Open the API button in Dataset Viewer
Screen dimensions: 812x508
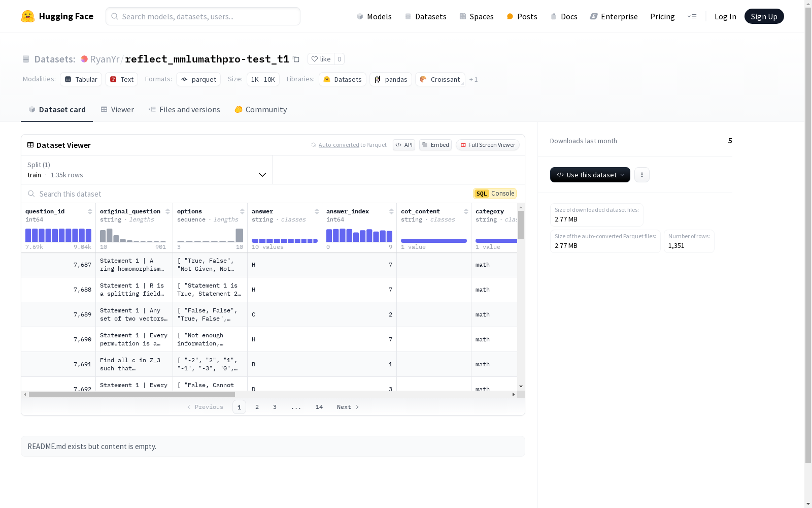click(x=404, y=145)
